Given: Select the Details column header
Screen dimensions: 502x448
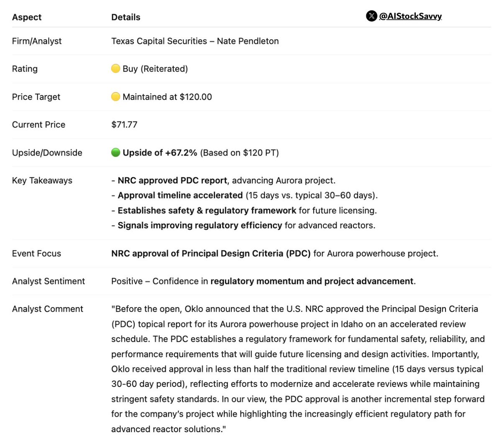Looking at the screenshot, I should coord(126,17).
